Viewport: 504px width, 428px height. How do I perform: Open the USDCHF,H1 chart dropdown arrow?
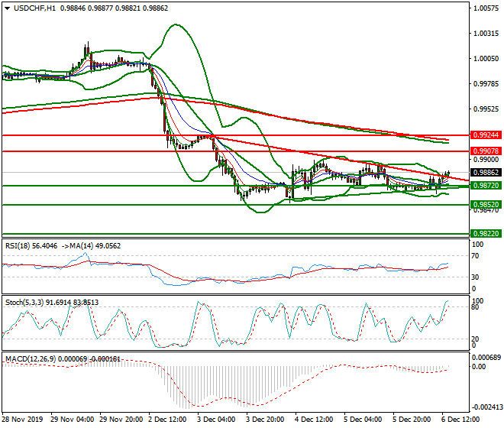click(x=8, y=8)
